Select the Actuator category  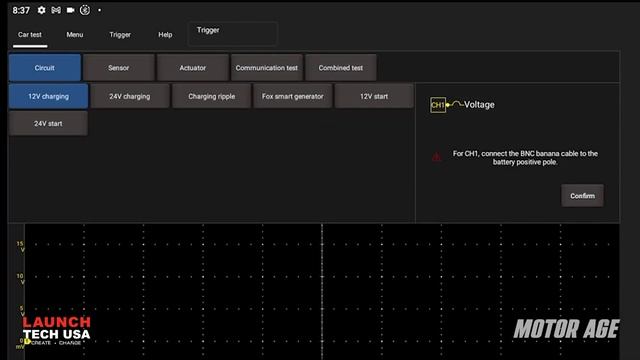point(193,68)
